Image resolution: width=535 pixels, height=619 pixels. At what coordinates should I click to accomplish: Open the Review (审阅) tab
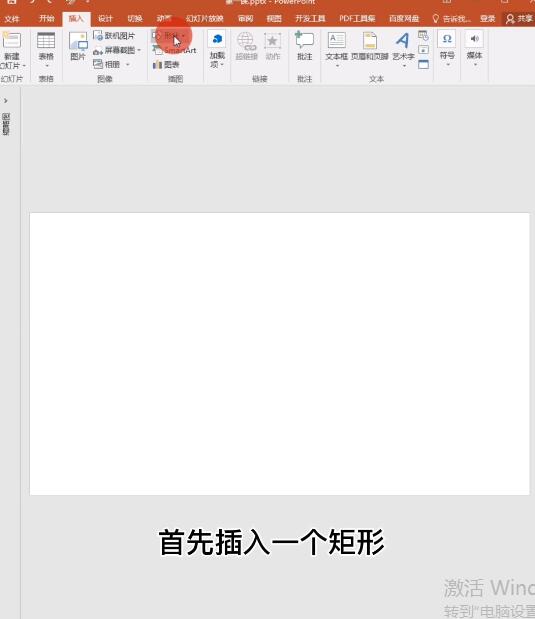pyautogui.click(x=245, y=19)
